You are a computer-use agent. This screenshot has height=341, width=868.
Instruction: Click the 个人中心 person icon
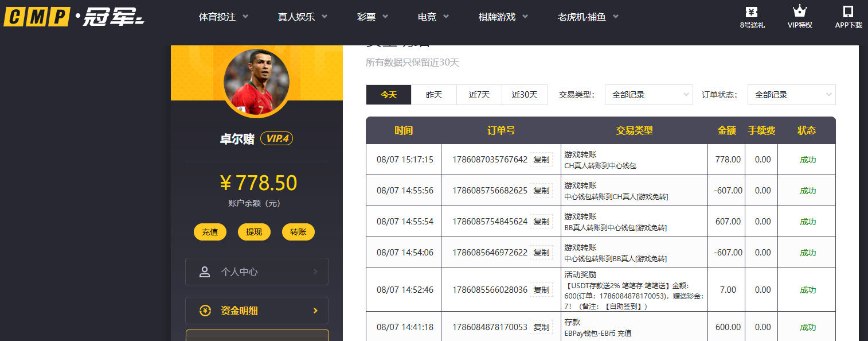[205, 272]
